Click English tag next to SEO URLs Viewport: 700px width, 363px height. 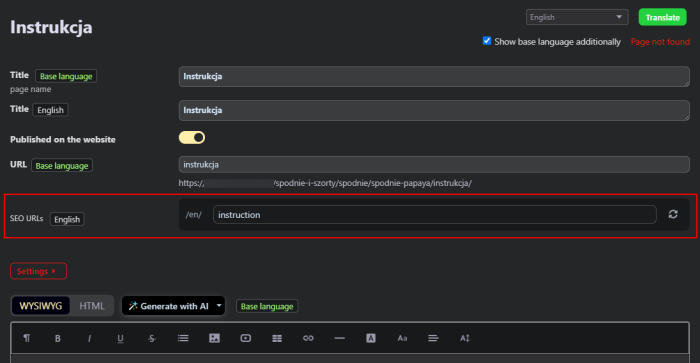[67, 219]
